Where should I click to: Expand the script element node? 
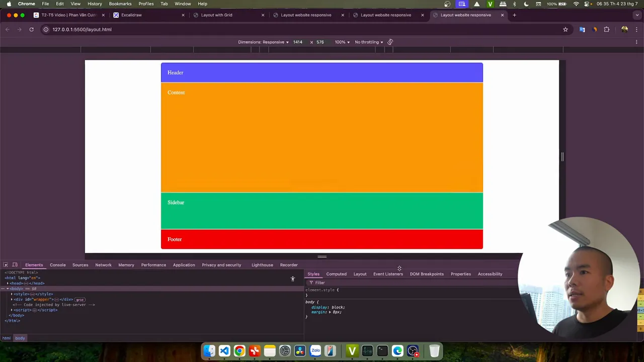pos(12,310)
